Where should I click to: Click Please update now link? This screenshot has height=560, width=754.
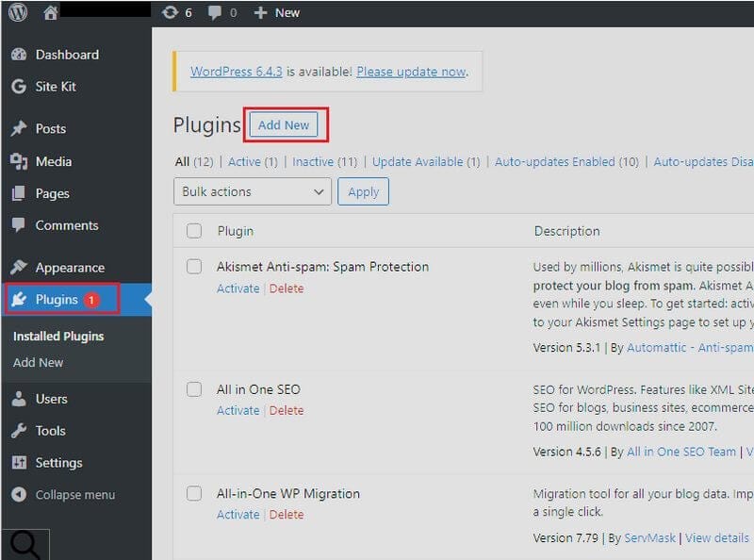[x=411, y=72]
